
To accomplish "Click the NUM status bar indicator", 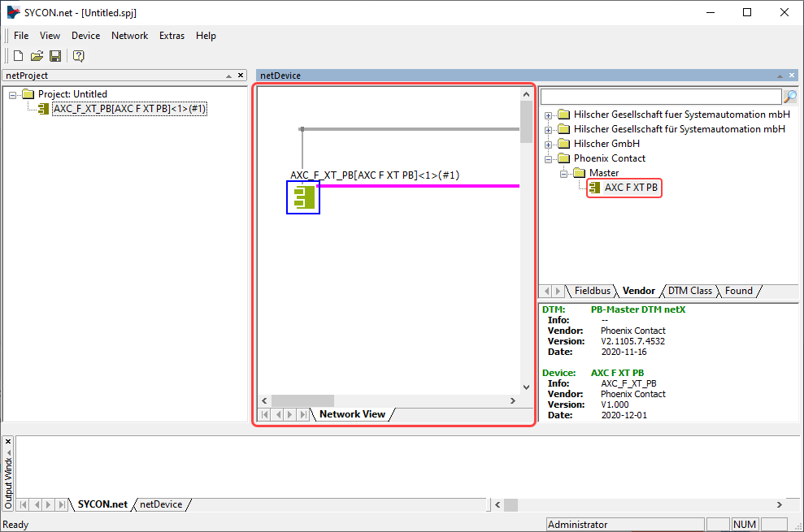I will pyautogui.click(x=745, y=525).
